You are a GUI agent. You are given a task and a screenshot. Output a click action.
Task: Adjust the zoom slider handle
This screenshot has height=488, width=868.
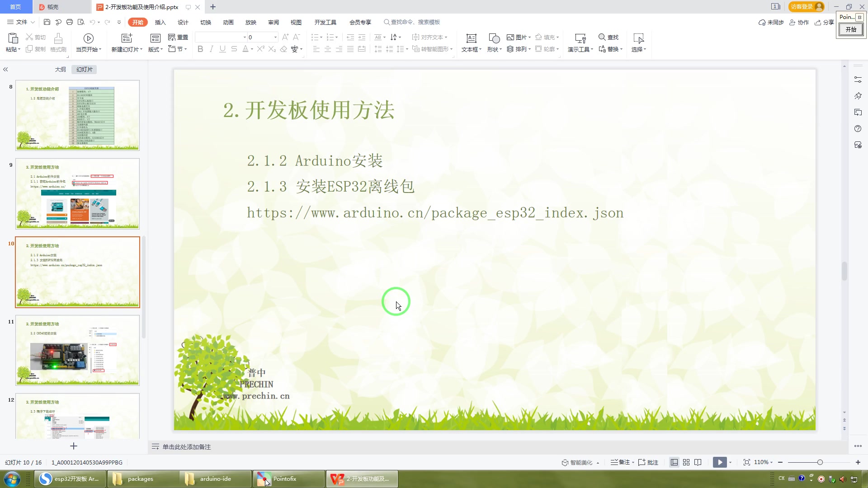tap(820, 462)
